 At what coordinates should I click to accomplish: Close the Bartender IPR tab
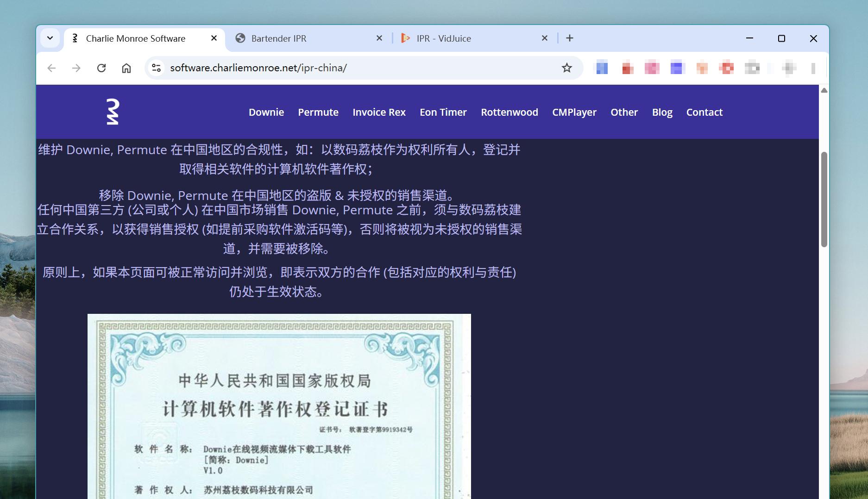point(379,38)
